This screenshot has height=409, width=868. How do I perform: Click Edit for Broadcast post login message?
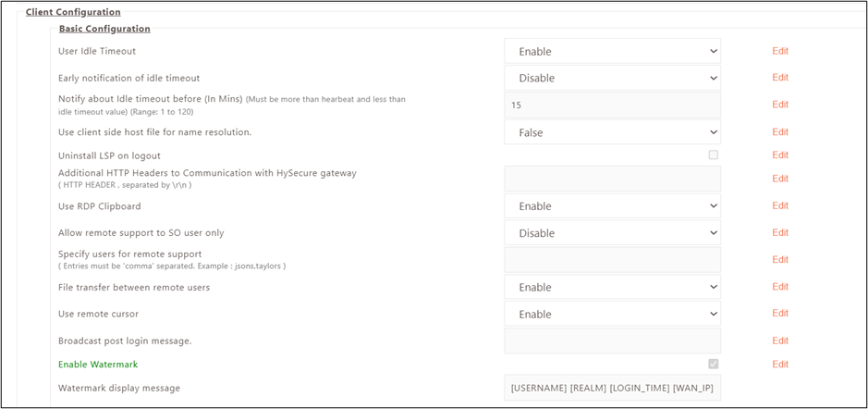(780, 341)
